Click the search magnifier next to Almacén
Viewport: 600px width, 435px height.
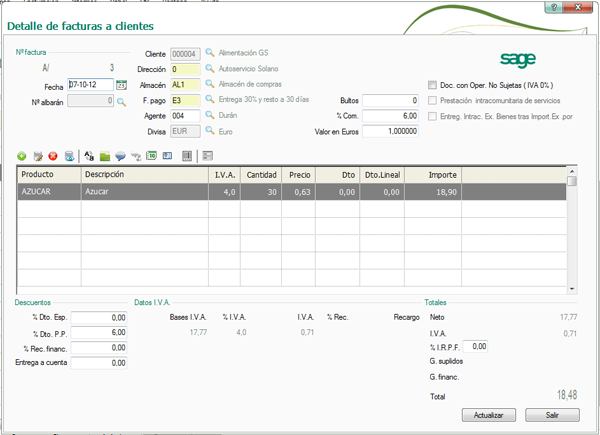[x=211, y=85]
